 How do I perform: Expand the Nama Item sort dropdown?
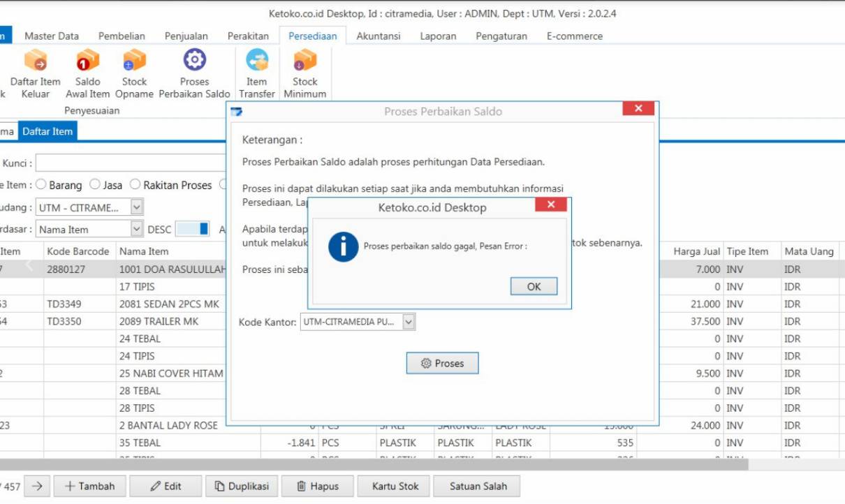click(137, 229)
